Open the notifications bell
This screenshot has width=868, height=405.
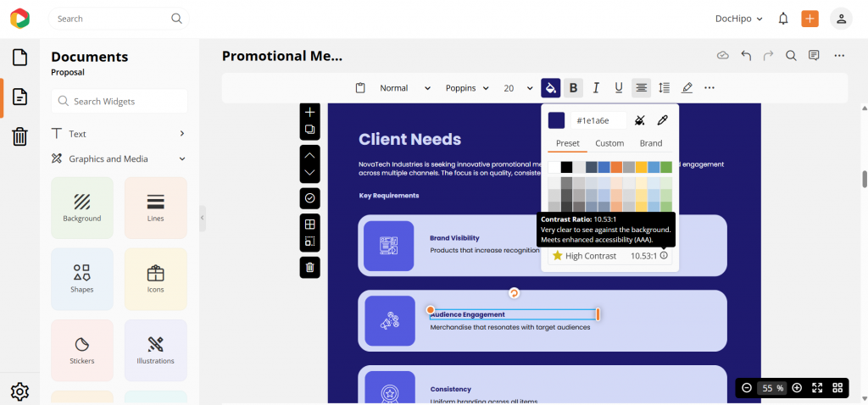coord(782,19)
